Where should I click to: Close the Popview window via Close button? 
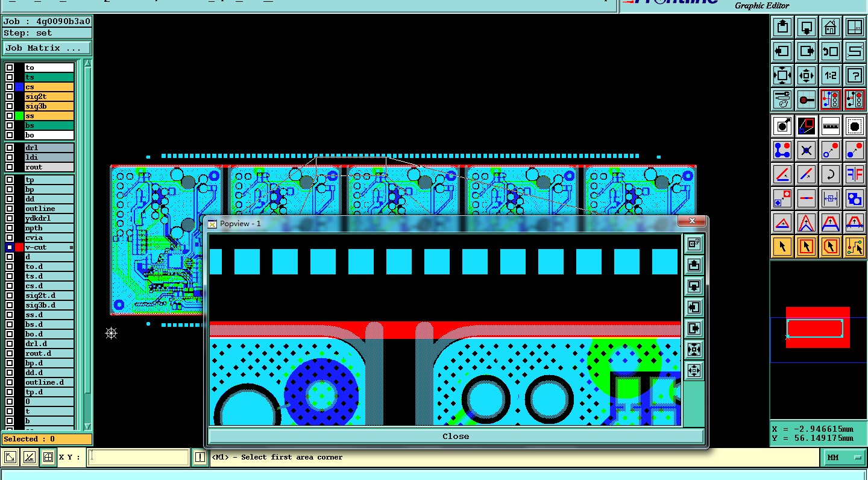click(x=456, y=436)
